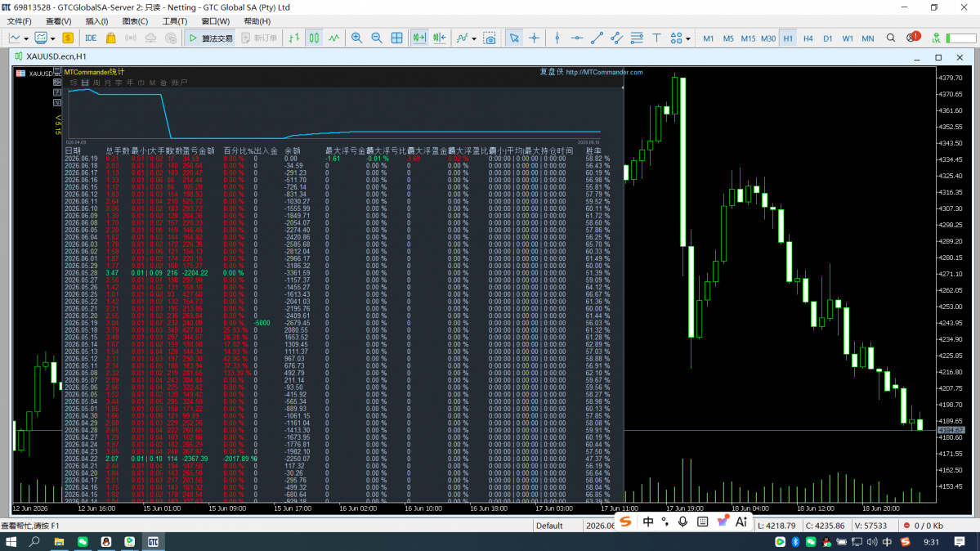Click the Default profile in status bar
Viewport: 980px width, 551px height.
tap(549, 526)
